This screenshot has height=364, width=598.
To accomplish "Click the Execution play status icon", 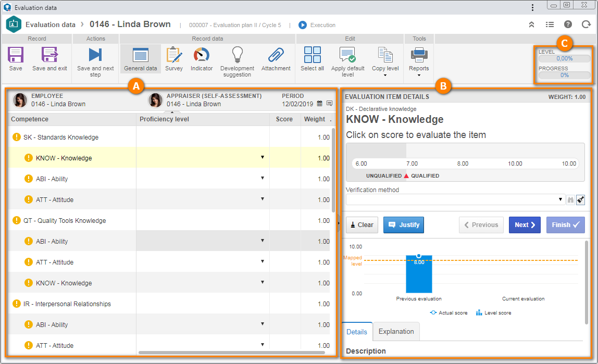I will pyautogui.click(x=303, y=25).
